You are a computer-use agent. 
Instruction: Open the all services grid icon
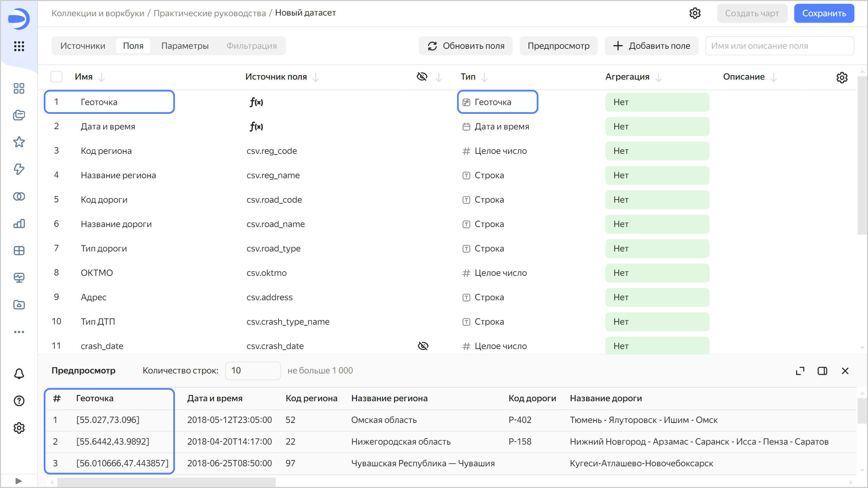pos(19,46)
